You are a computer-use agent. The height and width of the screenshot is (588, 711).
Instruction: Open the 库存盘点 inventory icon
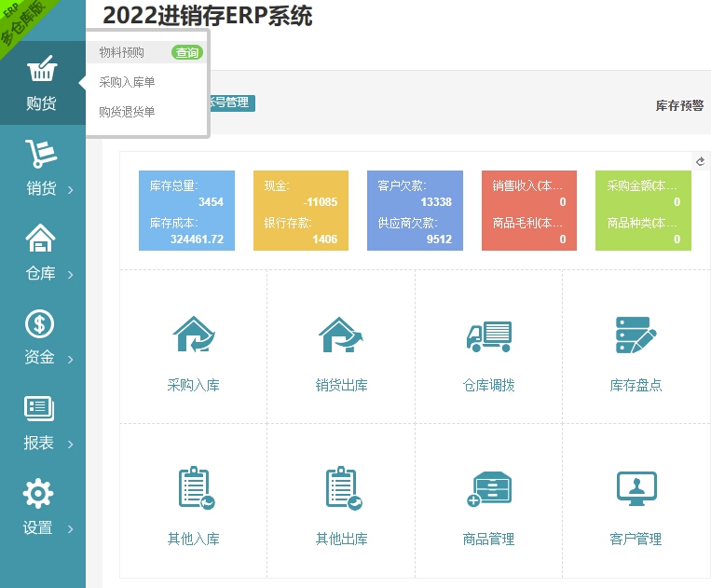tap(636, 335)
